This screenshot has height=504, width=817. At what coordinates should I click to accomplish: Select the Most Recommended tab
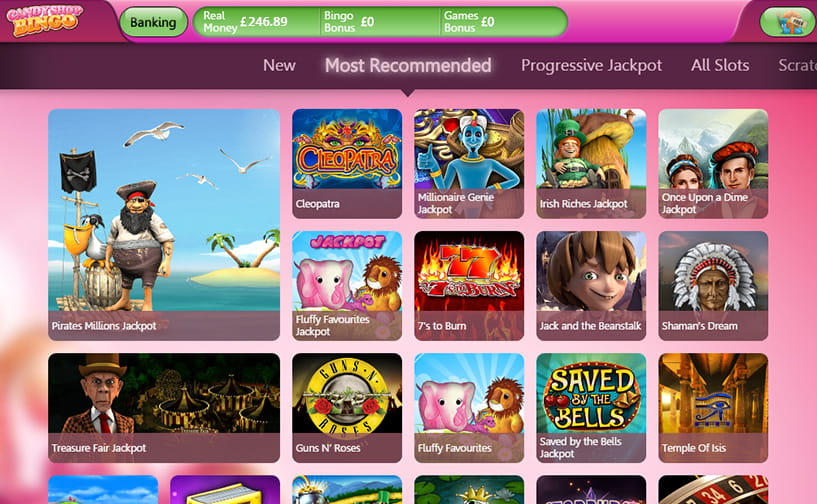408,65
